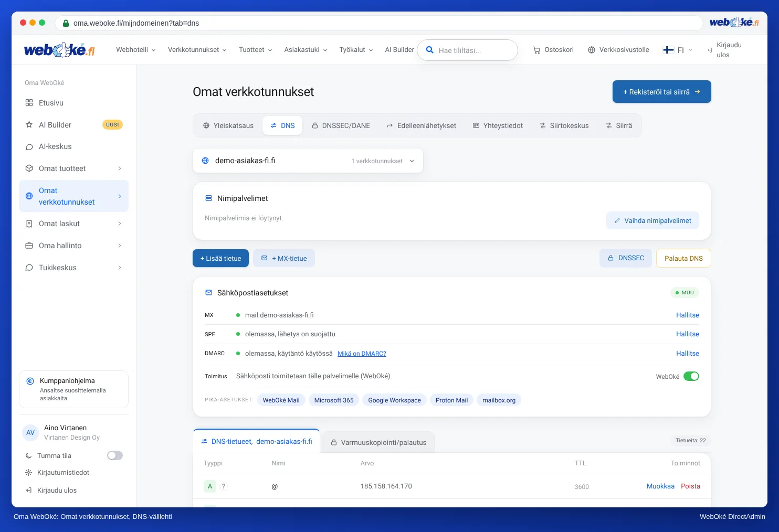This screenshot has width=779, height=532.
Task: Click Poista for the A record
Action: pyautogui.click(x=690, y=486)
